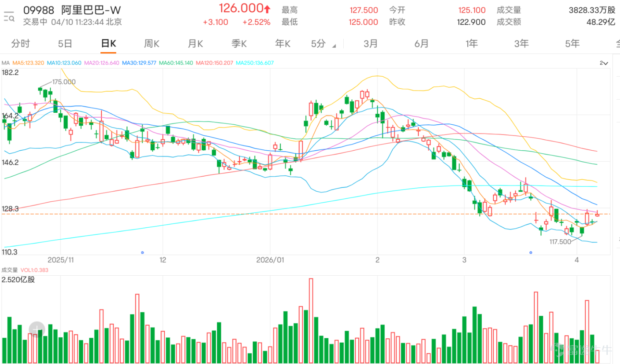Expand the 5分 minute-interval dropdown arrow

coord(334,46)
